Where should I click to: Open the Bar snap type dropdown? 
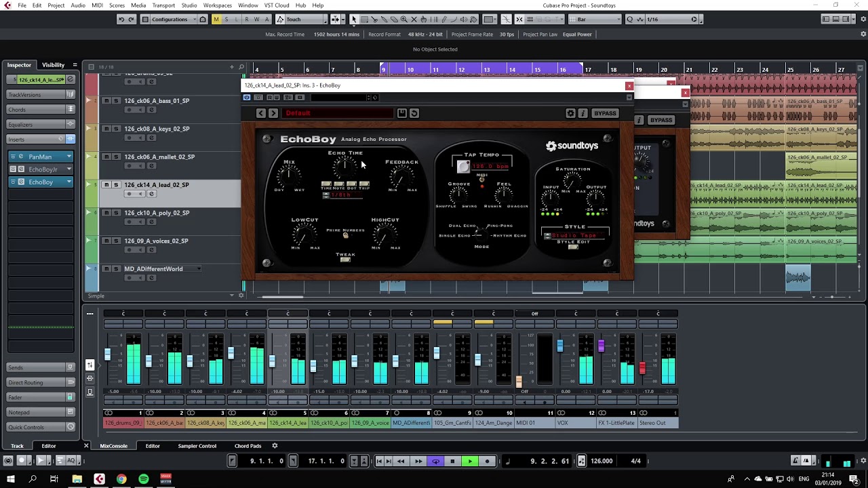pos(593,20)
